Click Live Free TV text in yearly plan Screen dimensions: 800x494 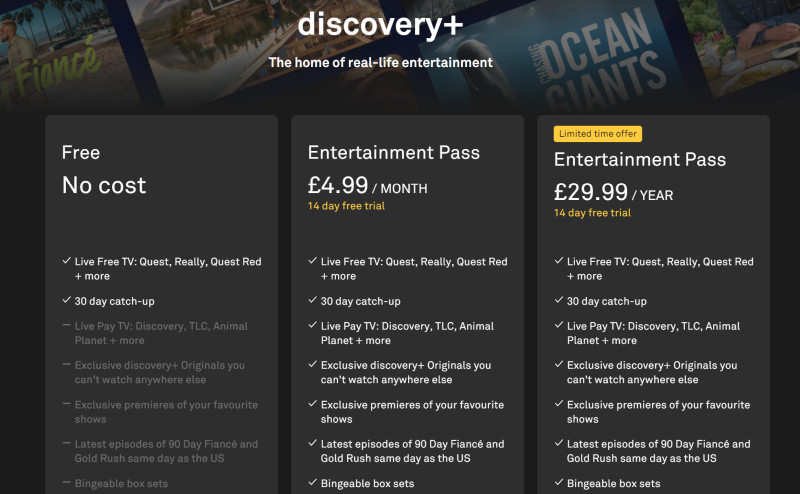(x=660, y=269)
